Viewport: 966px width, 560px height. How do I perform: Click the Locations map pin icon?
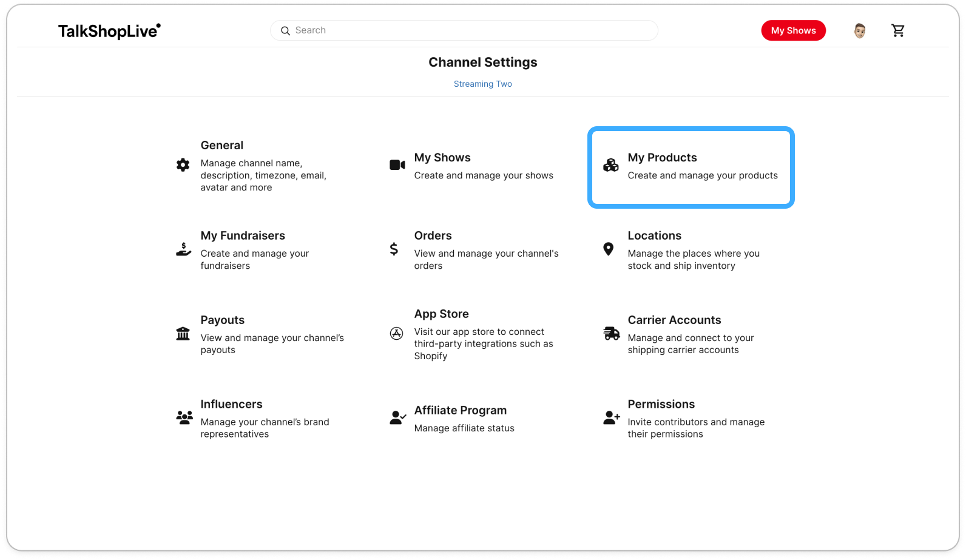click(x=608, y=249)
